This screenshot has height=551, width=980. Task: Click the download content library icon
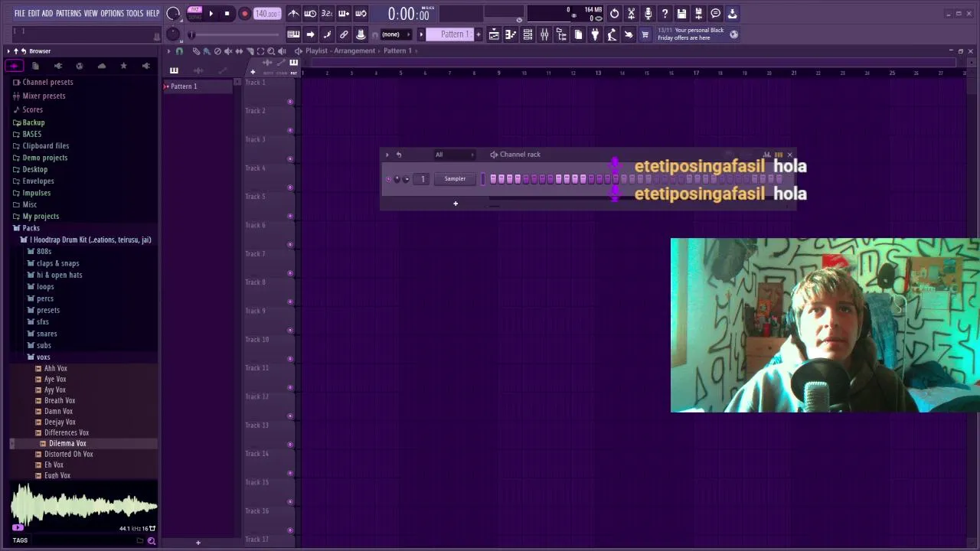click(732, 14)
